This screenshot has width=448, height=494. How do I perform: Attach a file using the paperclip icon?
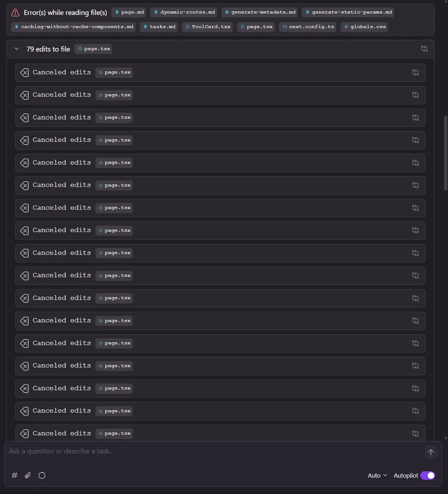pyautogui.click(x=28, y=475)
